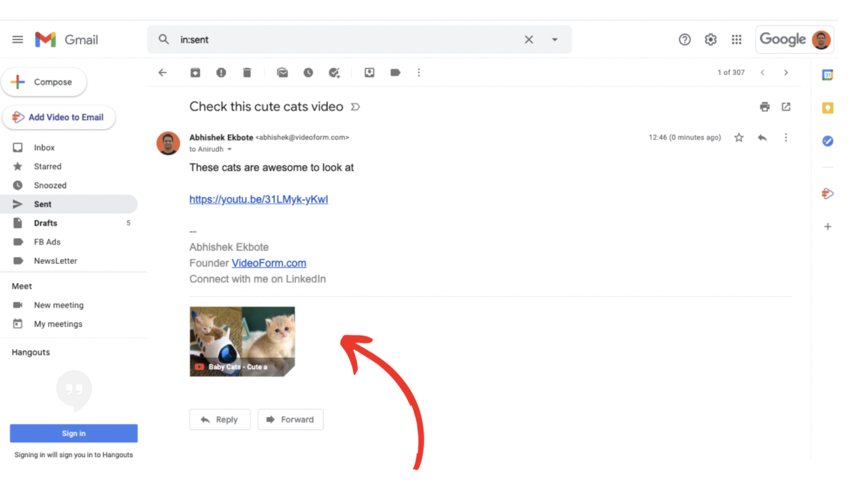The height and width of the screenshot is (496, 868).
Task: Get add-ons with plus icon
Action: click(x=828, y=226)
